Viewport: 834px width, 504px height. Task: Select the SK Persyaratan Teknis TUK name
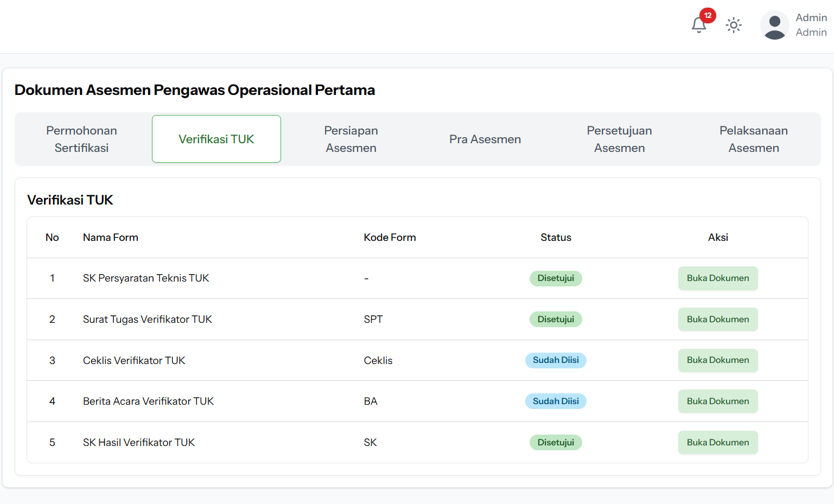[x=146, y=278]
